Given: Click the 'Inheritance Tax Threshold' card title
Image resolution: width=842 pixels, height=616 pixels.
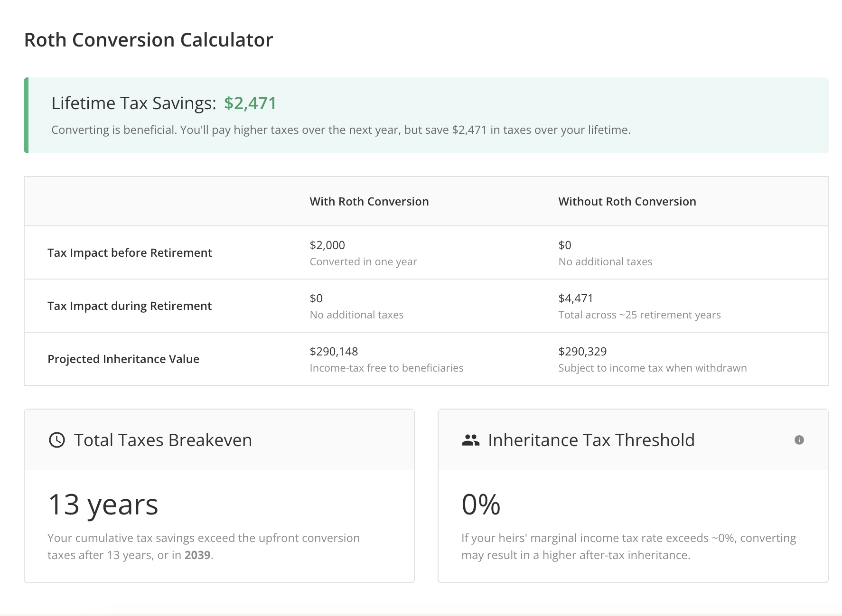Looking at the screenshot, I should (x=591, y=440).
